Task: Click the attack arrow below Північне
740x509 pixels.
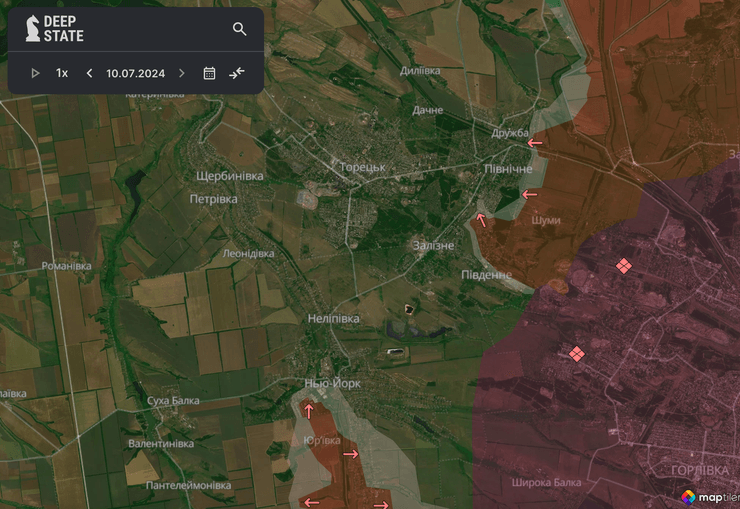Action: [x=530, y=194]
